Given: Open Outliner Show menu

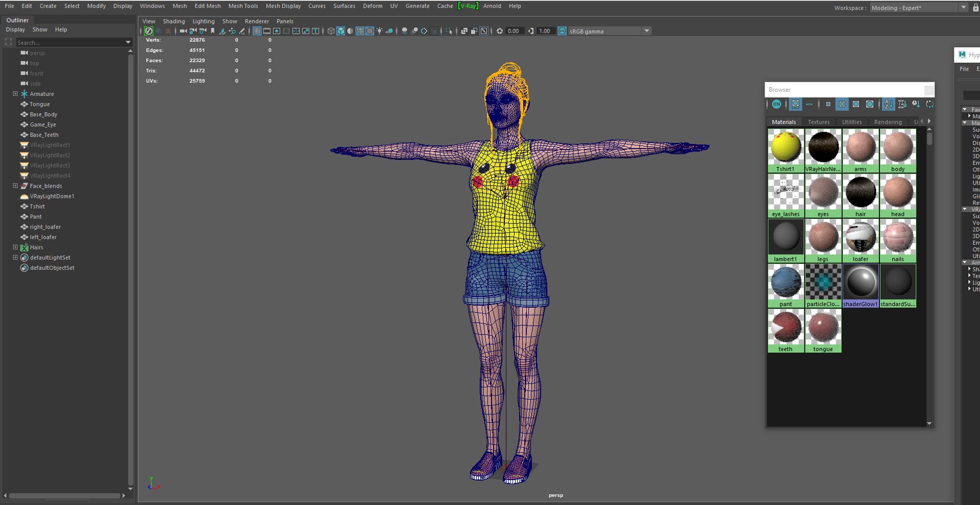Looking at the screenshot, I should tap(40, 30).
